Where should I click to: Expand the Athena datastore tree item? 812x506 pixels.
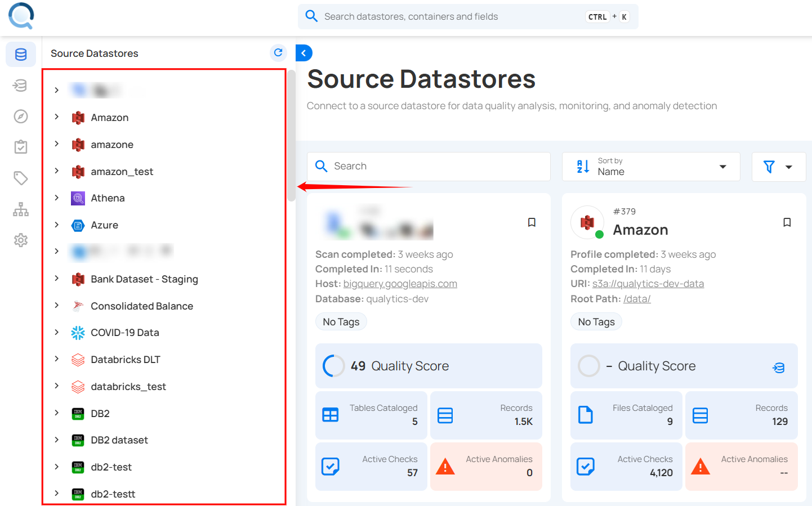[56, 198]
